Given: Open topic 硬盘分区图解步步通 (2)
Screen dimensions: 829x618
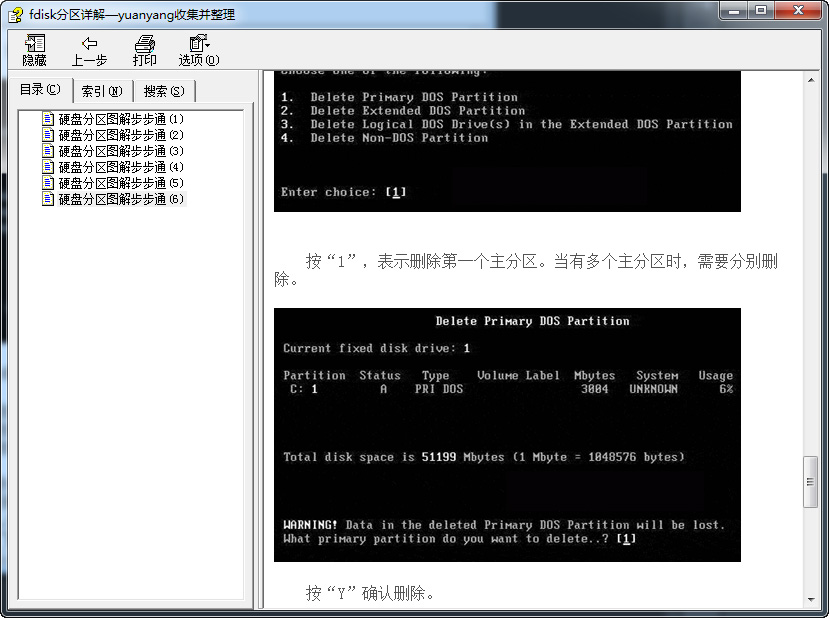Looking at the screenshot, I should [121, 135].
